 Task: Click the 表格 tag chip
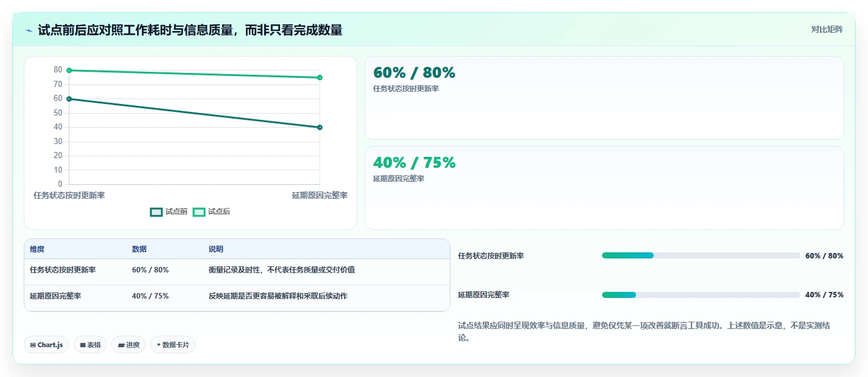point(90,345)
